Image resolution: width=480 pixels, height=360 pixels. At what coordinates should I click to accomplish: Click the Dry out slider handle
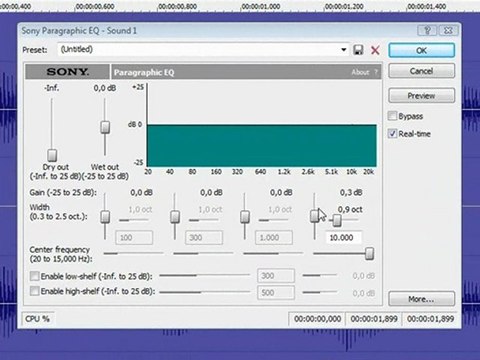(x=52, y=155)
